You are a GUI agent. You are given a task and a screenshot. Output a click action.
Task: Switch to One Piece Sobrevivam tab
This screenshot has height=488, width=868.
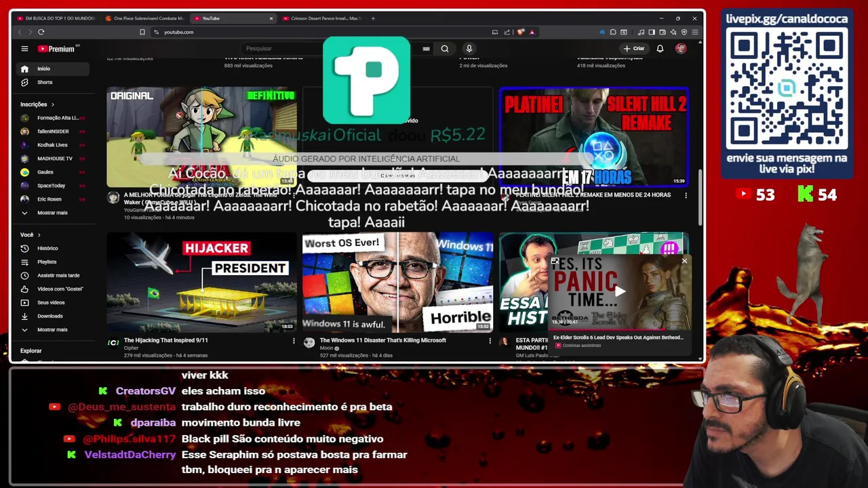click(x=144, y=18)
